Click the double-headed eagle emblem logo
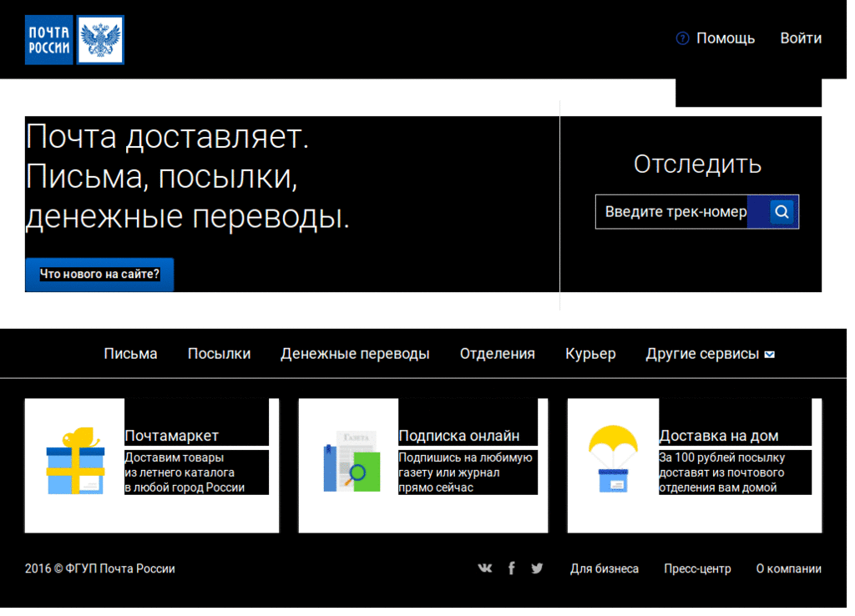 point(100,40)
